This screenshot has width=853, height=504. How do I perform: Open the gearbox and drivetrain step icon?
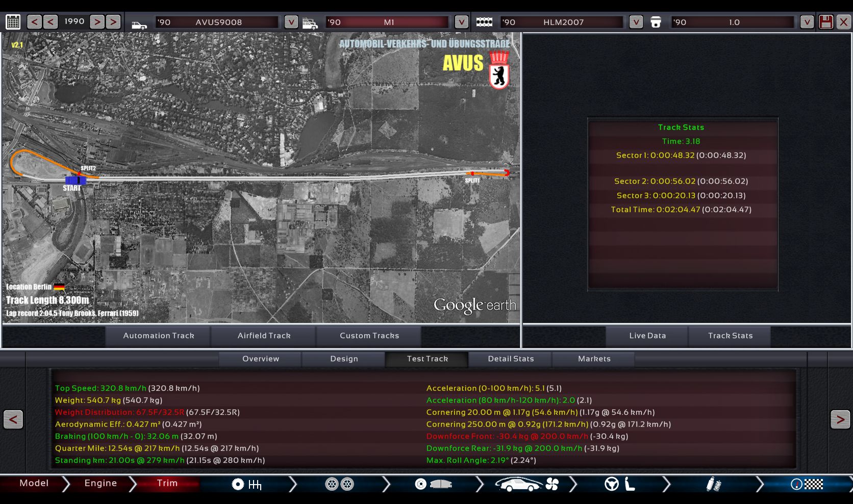tap(246, 484)
